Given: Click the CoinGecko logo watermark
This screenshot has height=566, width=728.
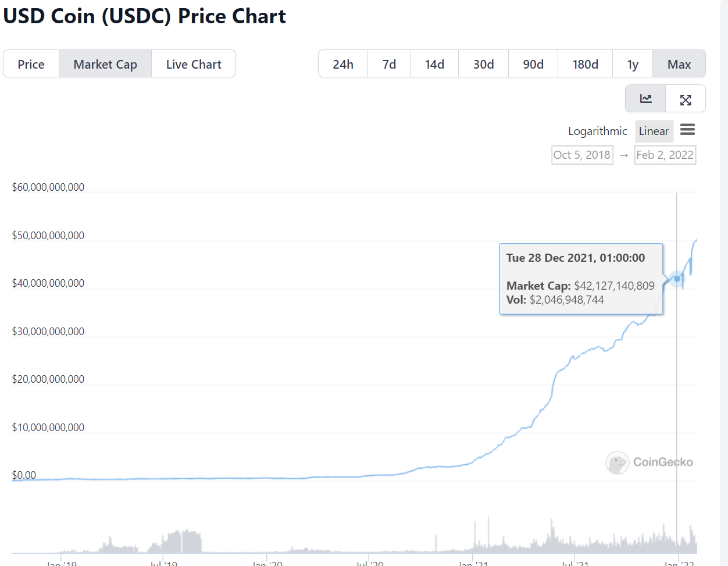Looking at the screenshot, I should (x=649, y=462).
